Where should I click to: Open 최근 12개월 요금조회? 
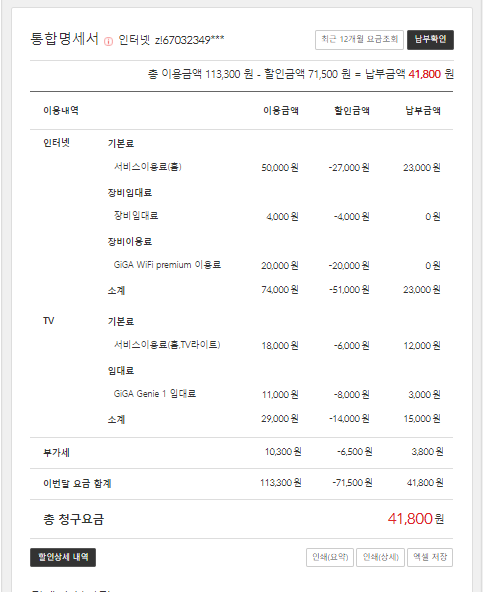(359, 40)
